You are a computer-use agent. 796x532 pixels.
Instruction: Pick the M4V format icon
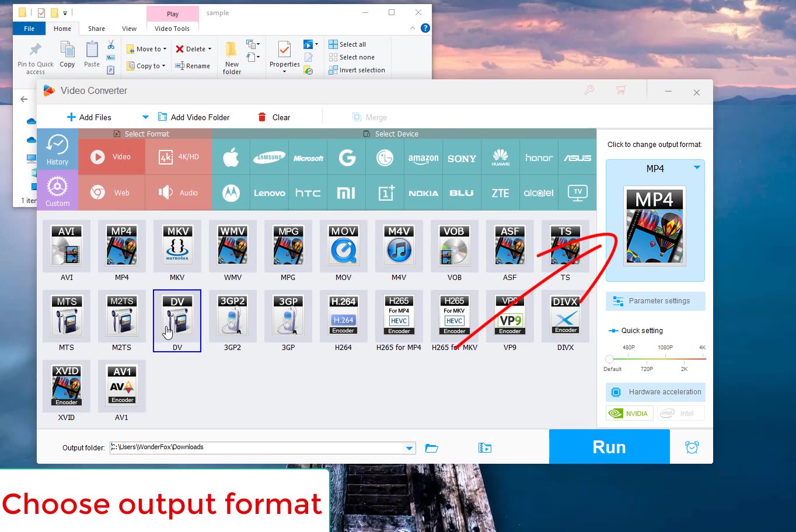(x=399, y=246)
